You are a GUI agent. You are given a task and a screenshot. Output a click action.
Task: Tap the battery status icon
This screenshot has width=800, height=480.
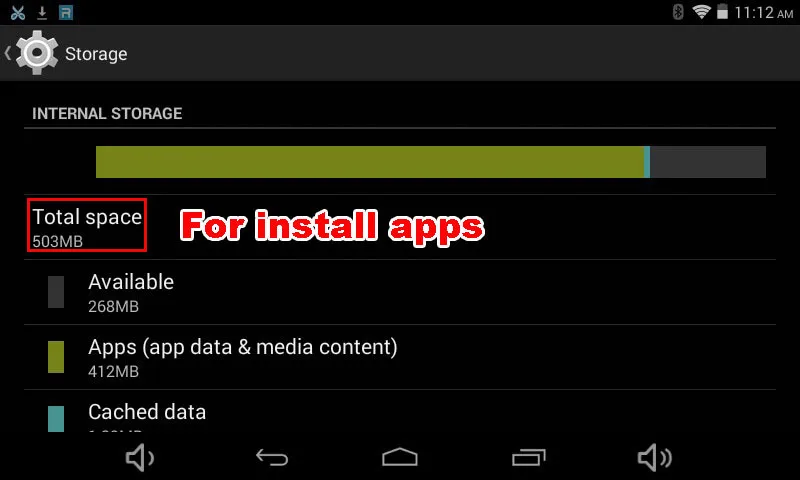722,12
